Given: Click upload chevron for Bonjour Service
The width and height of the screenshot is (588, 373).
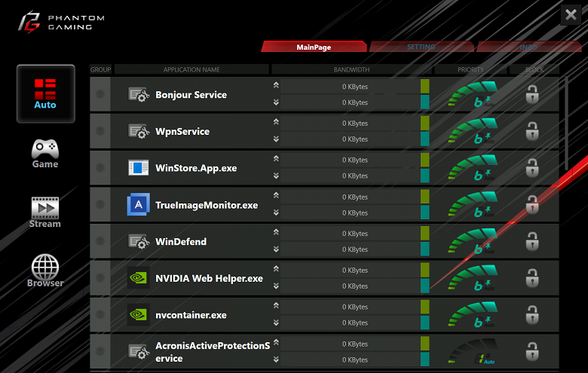Looking at the screenshot, I should tap(276, 85).
